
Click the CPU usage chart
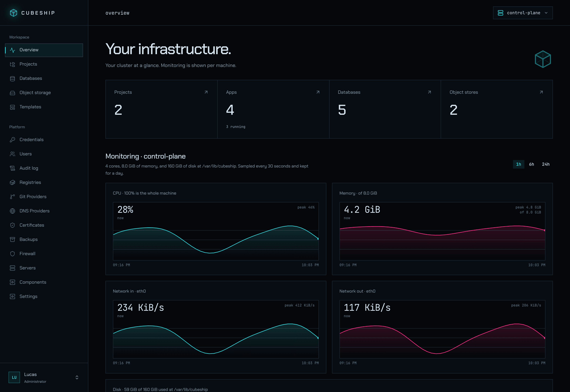pos(216,231)
